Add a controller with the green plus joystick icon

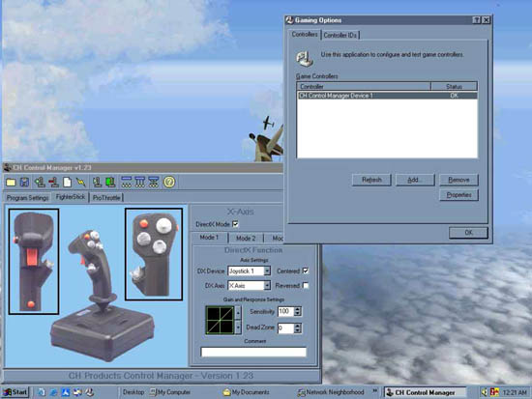pyautogui.click(x=40, y=183)
